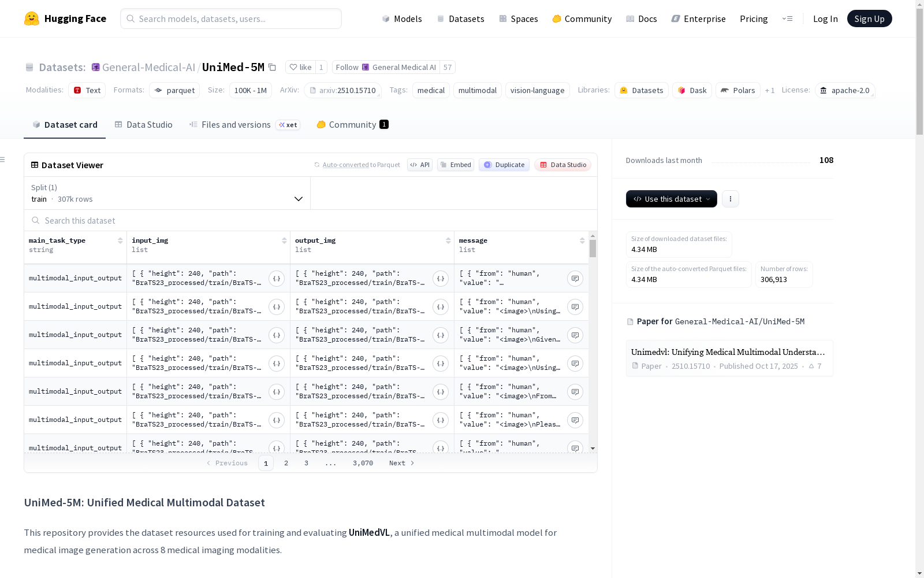Click the apache-2.0 license tag
The image size is (924, 578).
[845, 90]
